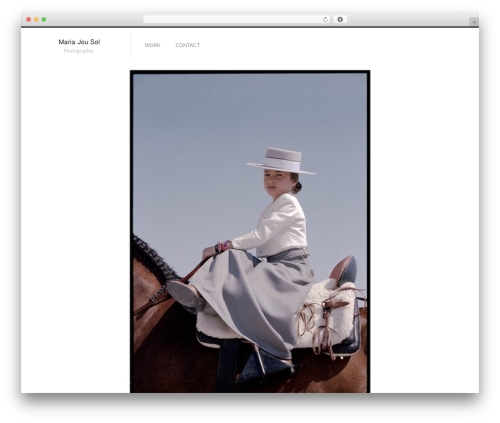Minimize window with the yellow button
This screenshot has height=423, width=500.
36,19
